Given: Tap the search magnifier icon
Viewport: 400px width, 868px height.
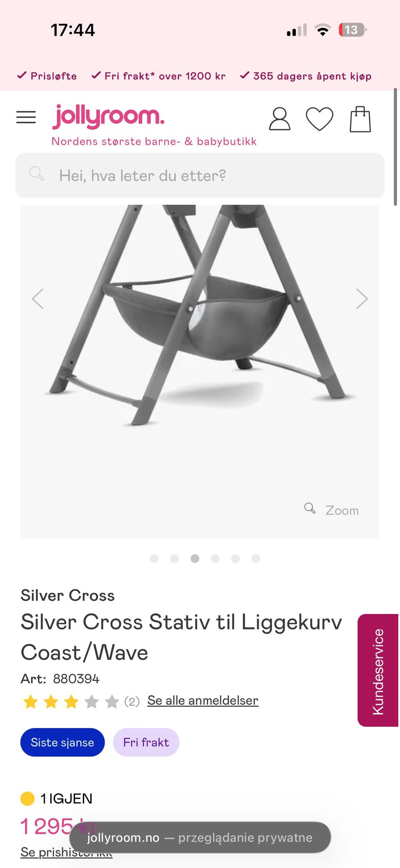Looking at the screenshot, I should [x=37, y=173].
